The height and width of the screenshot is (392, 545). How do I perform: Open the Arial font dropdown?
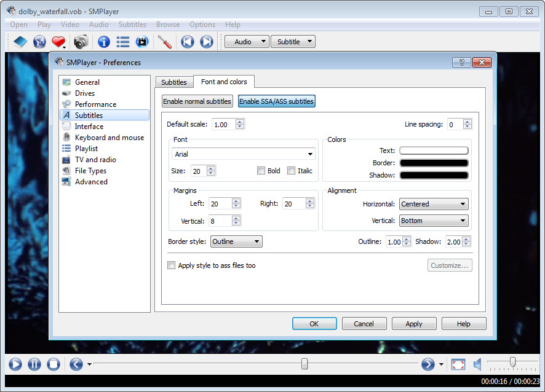click(244, 154)
